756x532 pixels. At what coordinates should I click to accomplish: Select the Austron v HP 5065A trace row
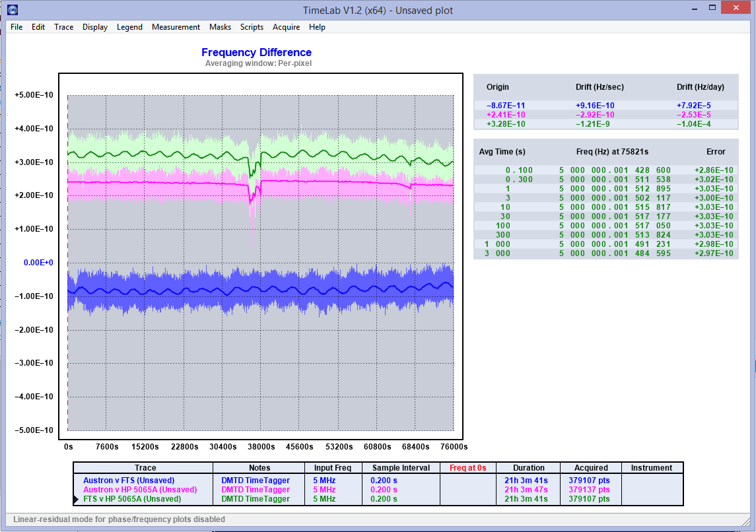pos(378,490)
